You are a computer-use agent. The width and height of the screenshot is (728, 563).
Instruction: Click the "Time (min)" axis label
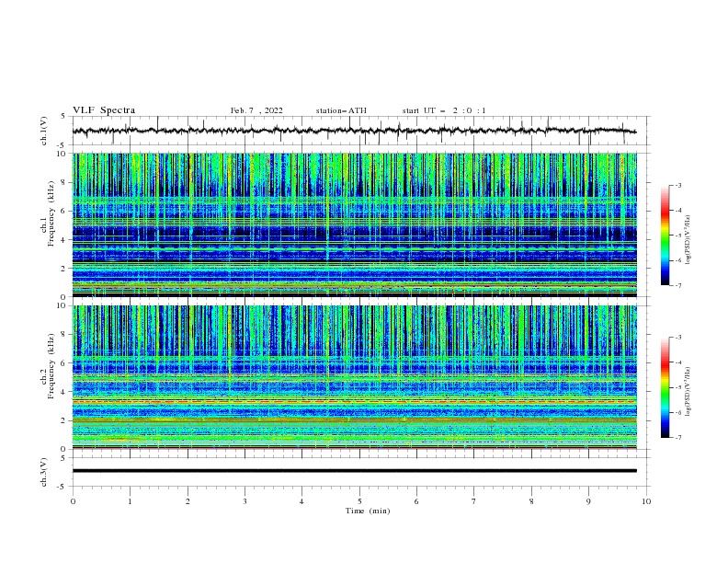pos(368,511)
